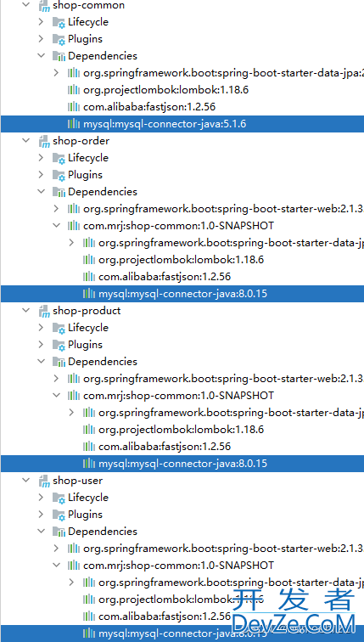Select mysql-connector-java:8.0.15 under shop-product
Viewport: 364px width, 642px height.
coord(182,464)
